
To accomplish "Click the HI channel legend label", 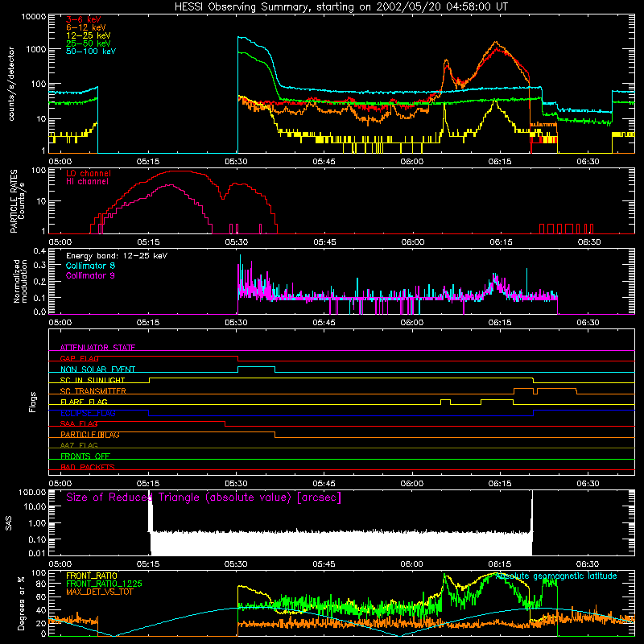I will (x=87, y=182).
